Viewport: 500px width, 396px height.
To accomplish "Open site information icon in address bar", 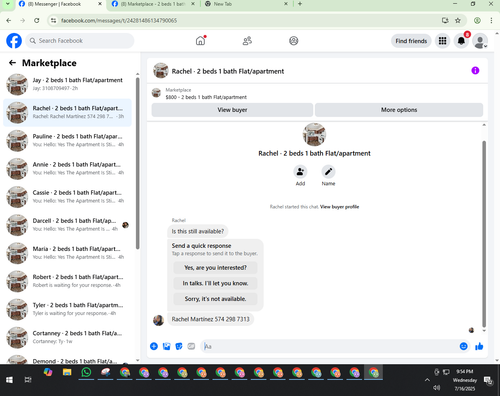I will (x=53, y=21).
